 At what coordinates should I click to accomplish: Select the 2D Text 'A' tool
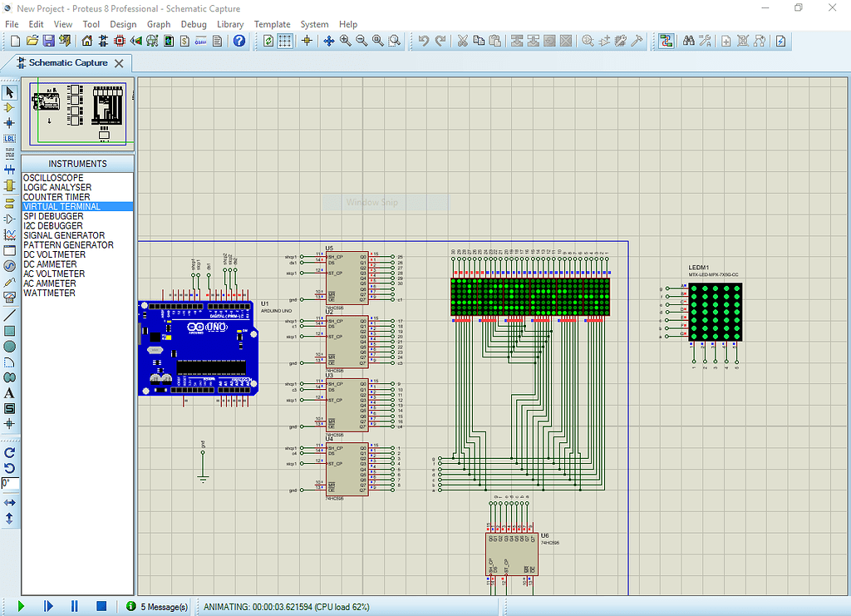10,393
